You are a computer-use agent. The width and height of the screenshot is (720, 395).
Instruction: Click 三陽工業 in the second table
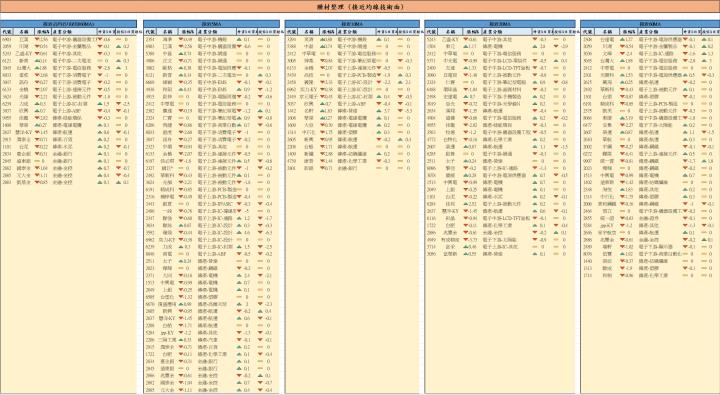tap(167, 340)
